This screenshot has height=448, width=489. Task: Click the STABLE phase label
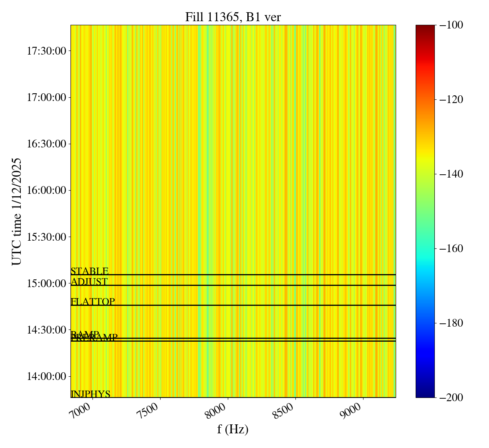pyautogui.click(x=89, y=271)
